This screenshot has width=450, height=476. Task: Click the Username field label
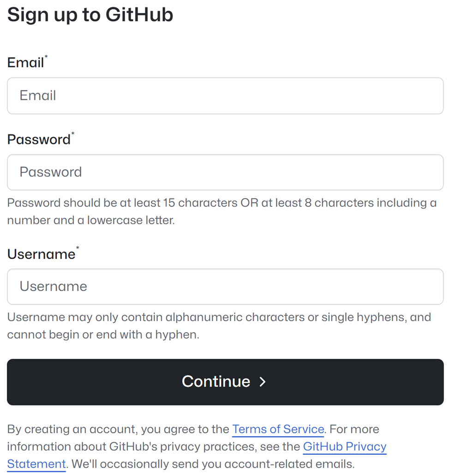tap(42, 254)
